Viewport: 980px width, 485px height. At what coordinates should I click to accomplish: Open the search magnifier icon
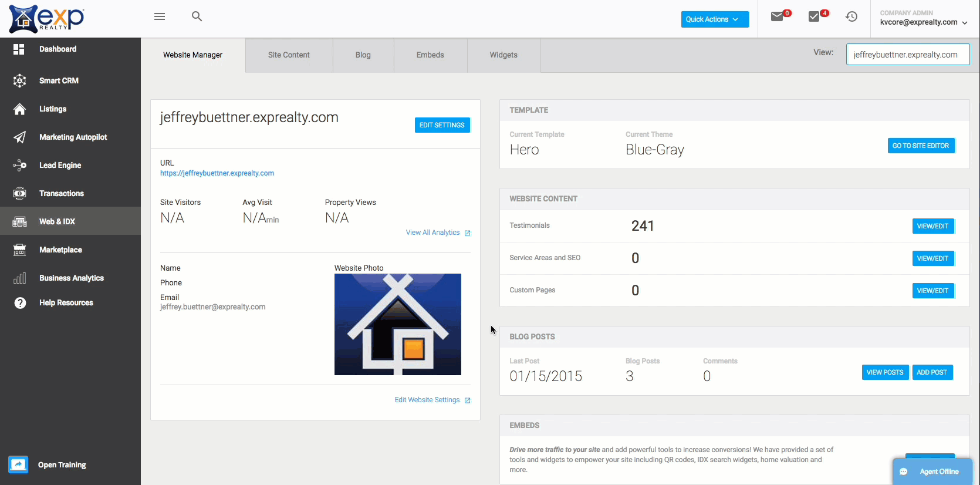[x=197, y=16]
